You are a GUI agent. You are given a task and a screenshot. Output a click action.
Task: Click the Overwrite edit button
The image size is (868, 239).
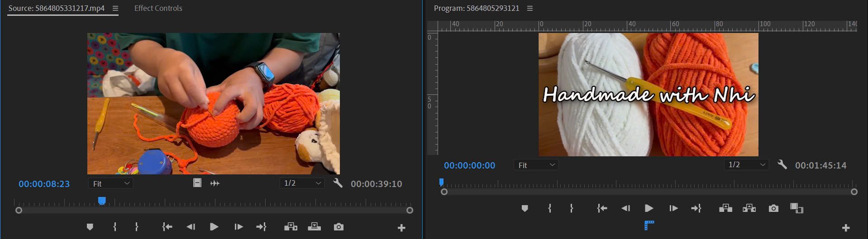[314, 227]
